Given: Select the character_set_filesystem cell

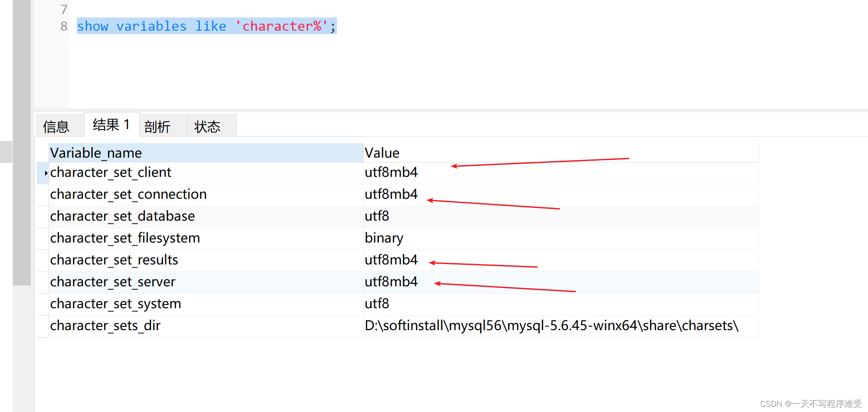Looking at the screenshot, I should [x=206, y=239].
